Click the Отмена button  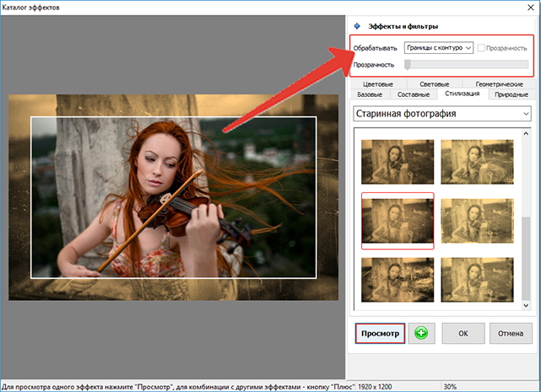511,333
